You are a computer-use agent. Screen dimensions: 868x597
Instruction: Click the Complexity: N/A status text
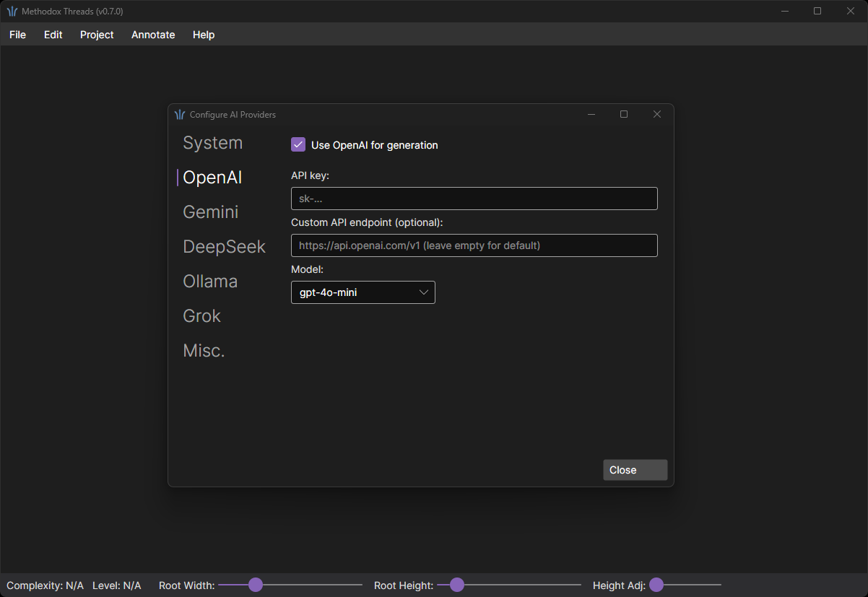pos(45,585)
